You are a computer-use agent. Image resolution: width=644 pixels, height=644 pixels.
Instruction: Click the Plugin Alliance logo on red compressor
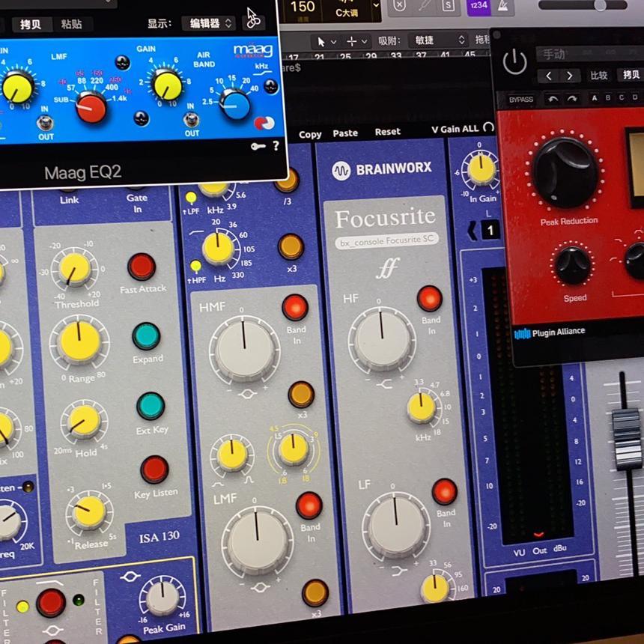[550, 332]
